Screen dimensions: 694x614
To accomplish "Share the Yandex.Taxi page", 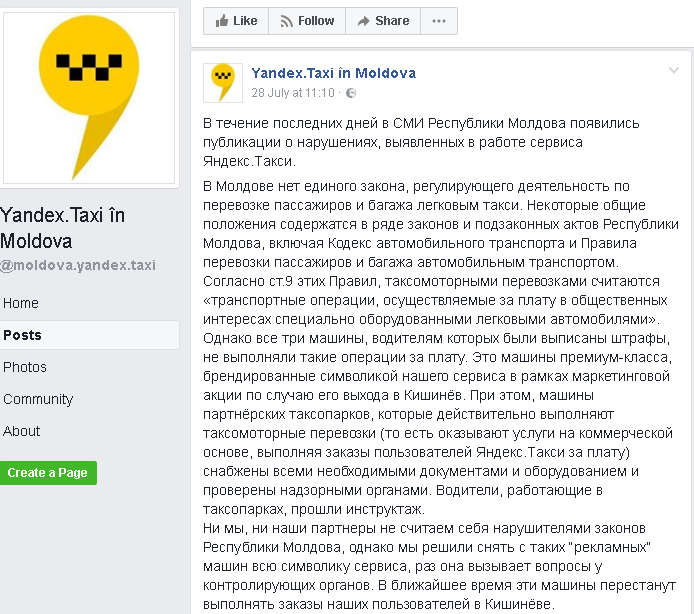I will point(383,21).
